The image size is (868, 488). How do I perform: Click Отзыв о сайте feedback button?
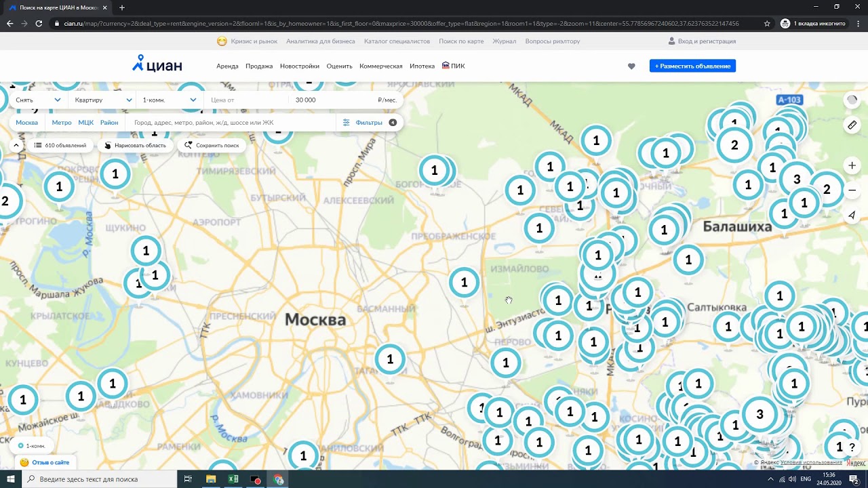coord(45,462)
